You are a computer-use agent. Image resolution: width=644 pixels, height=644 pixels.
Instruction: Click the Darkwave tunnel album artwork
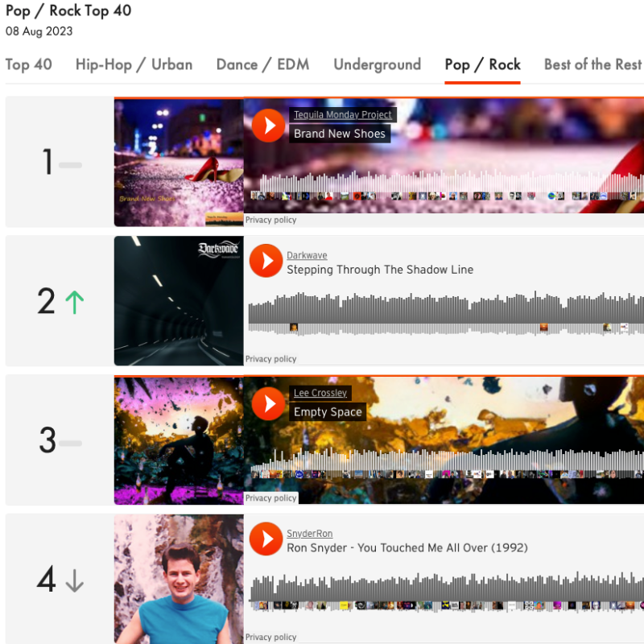(x=179, y=300)
